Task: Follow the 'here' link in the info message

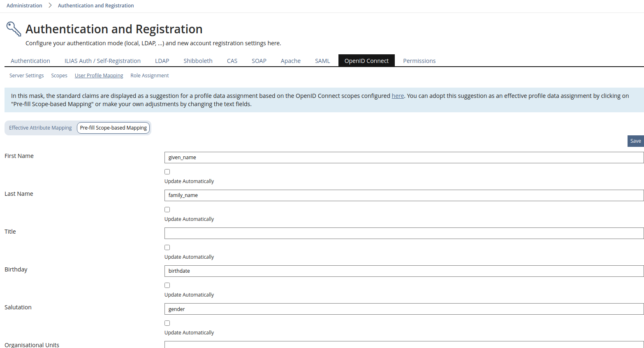Action: tap(398, 96)
